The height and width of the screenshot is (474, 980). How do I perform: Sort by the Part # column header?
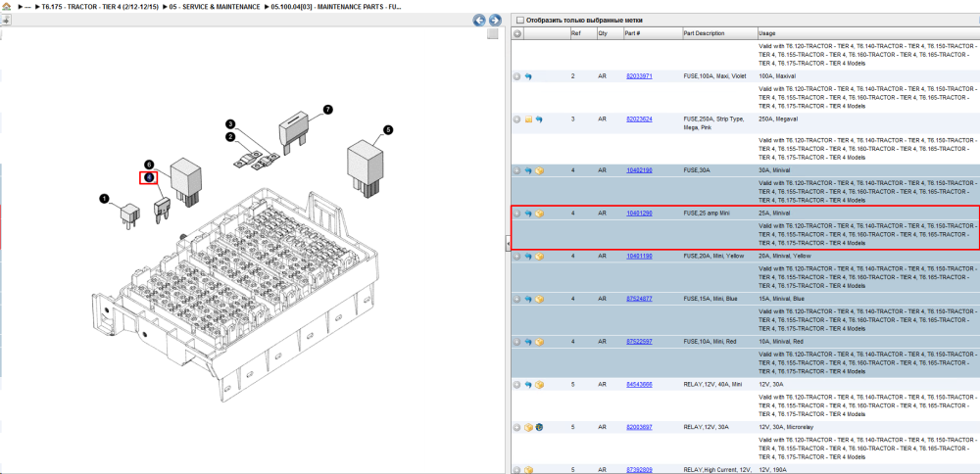(632, 33)
